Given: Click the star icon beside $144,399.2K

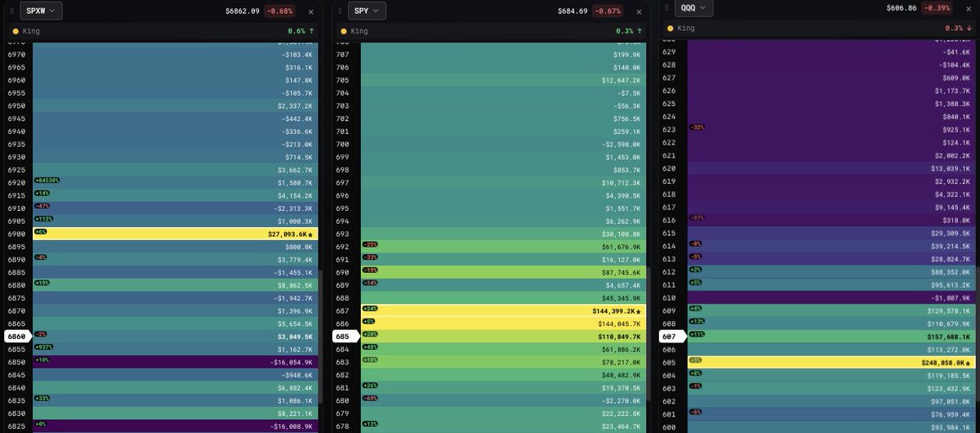Looking at the screenshot, I should pos(637,311).
